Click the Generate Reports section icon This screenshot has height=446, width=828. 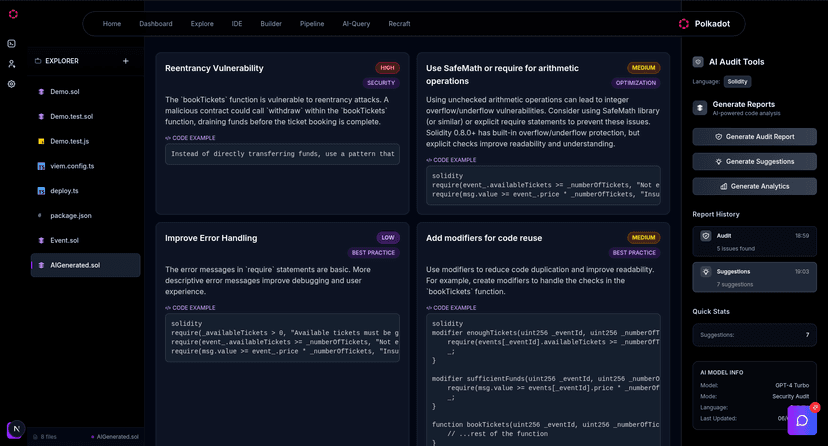point(700,108)
